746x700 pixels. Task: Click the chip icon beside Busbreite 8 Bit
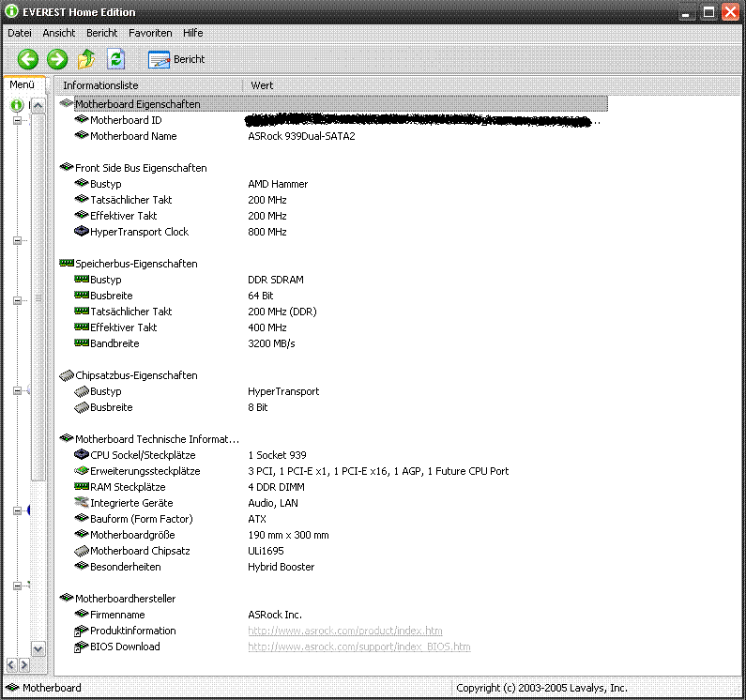click(x=82, y=407)
